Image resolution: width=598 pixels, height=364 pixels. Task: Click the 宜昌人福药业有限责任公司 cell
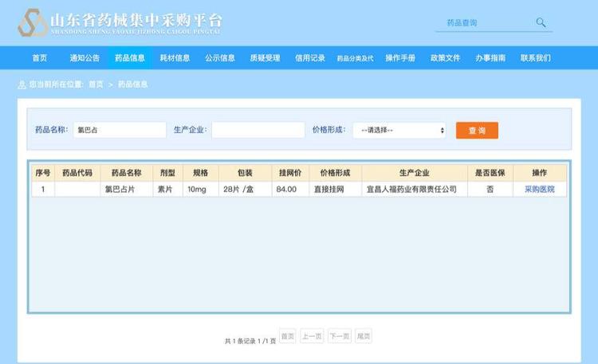coord(415,189)
